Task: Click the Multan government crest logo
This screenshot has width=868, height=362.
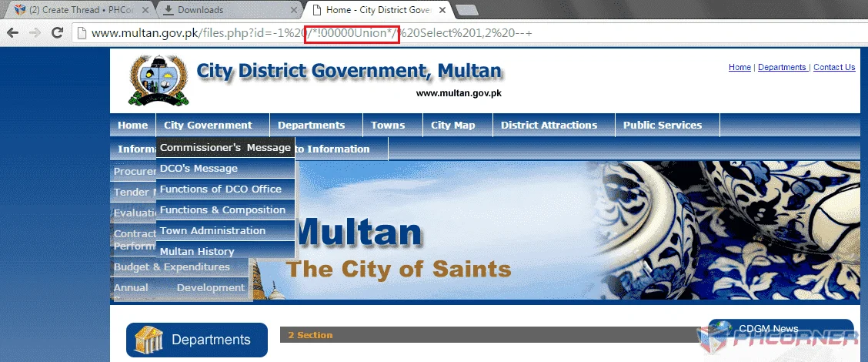Action: pos(159,80)
